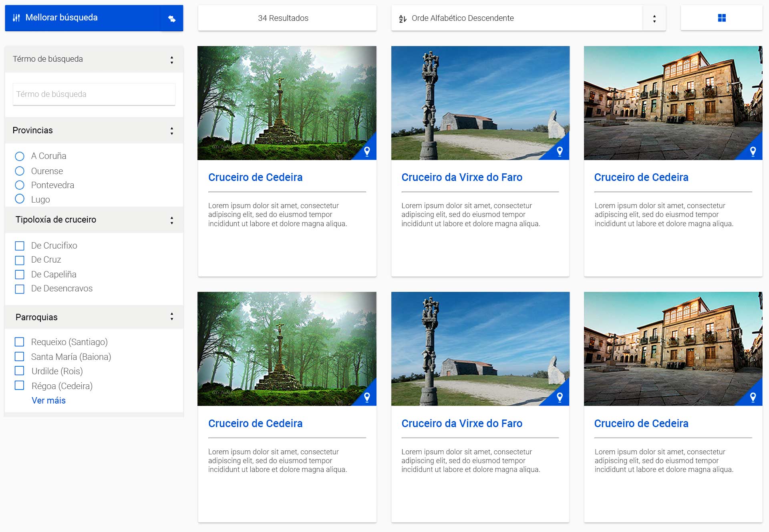Click the Ver máis link
769x532 pixels.
[x=48, y=400]
